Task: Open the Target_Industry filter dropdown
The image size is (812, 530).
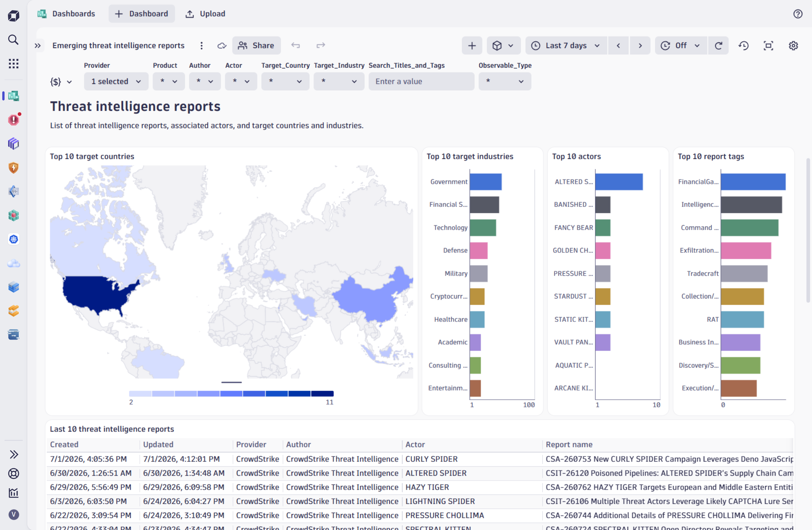Action: [x=339, y=81]
